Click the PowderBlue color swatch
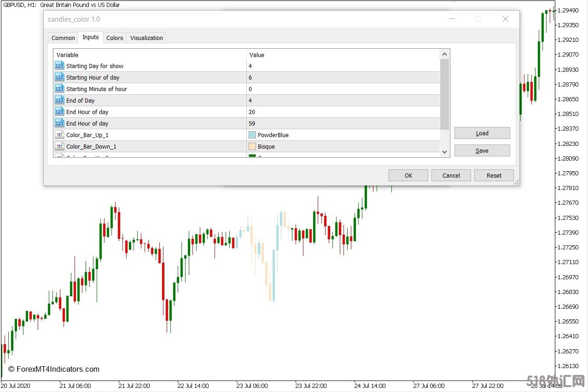 [252, 135]
